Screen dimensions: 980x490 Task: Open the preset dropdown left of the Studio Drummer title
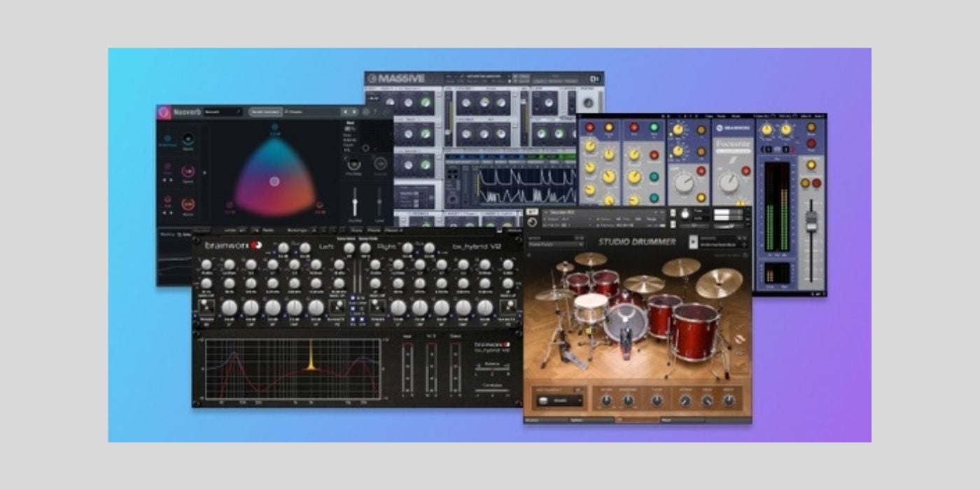click(x=556, y=243)
